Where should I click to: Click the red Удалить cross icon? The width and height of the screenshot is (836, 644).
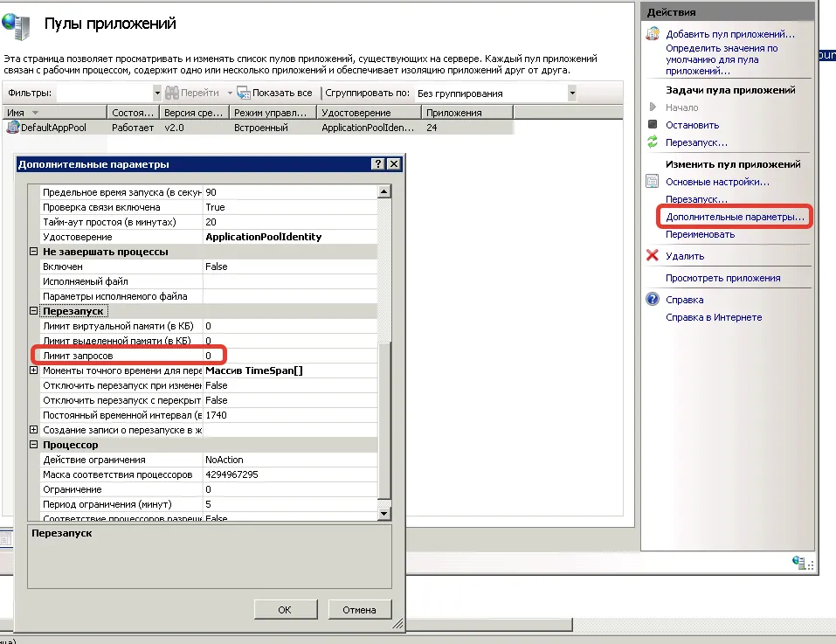click(x=652, y=256)
